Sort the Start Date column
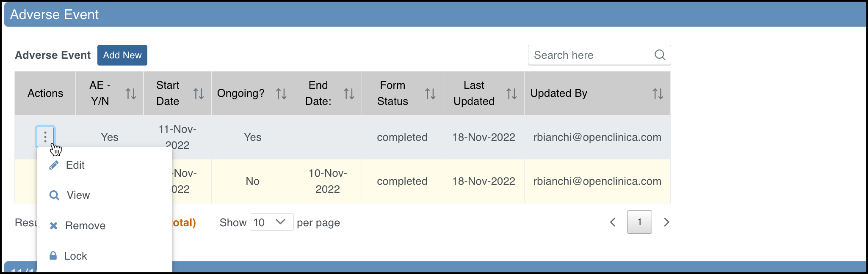This screenshot has height=274, width=868. tap(199, 93)
